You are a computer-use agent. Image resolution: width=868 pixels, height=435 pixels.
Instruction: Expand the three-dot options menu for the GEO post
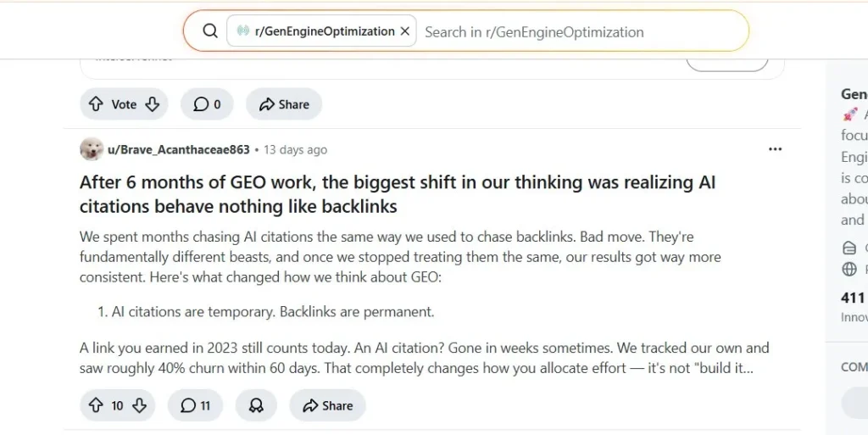pos(775,149)
